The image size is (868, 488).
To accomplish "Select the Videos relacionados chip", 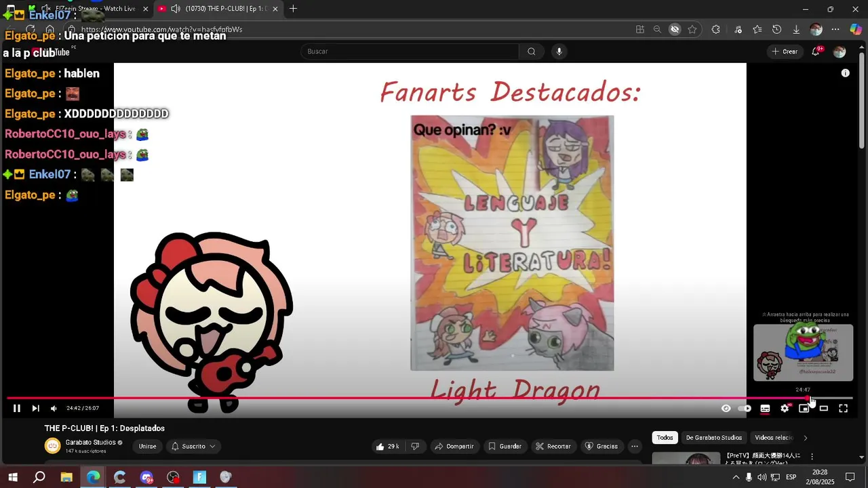I will pos(773,437).
